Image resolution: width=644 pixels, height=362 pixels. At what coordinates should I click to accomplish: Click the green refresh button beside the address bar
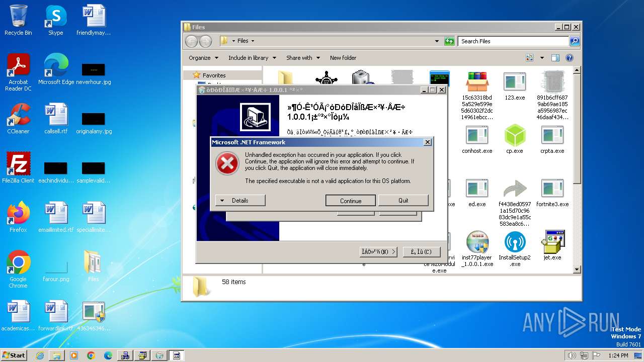450,41
